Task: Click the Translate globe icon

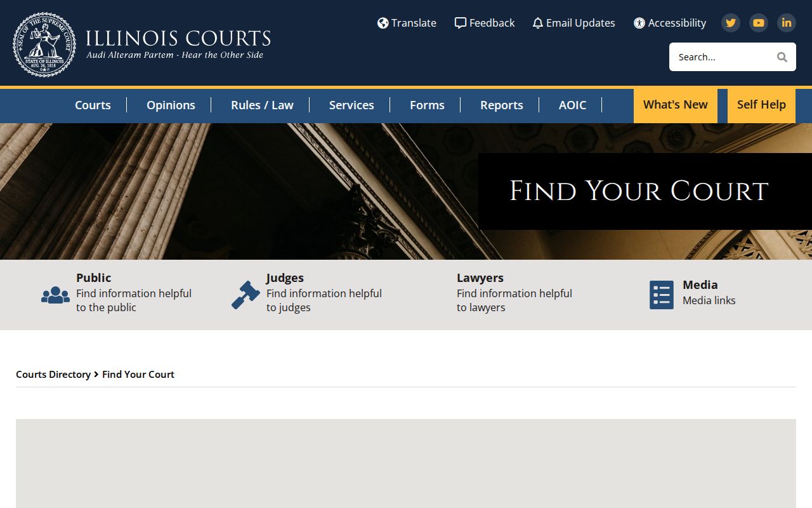Action: pos(383,23)
